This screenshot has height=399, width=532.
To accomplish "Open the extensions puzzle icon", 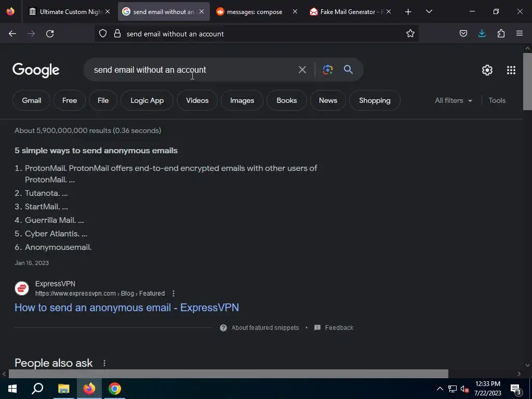I will (x=501, y=33).
